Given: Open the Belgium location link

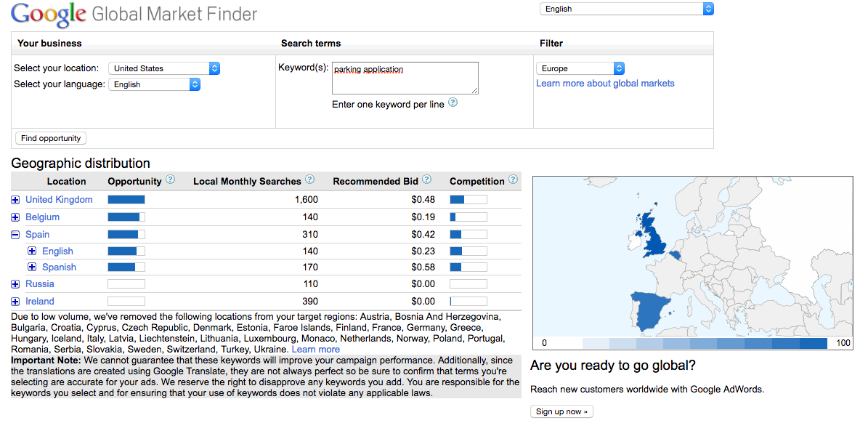Looking at the screenshot, I should (x=42, y=217).
